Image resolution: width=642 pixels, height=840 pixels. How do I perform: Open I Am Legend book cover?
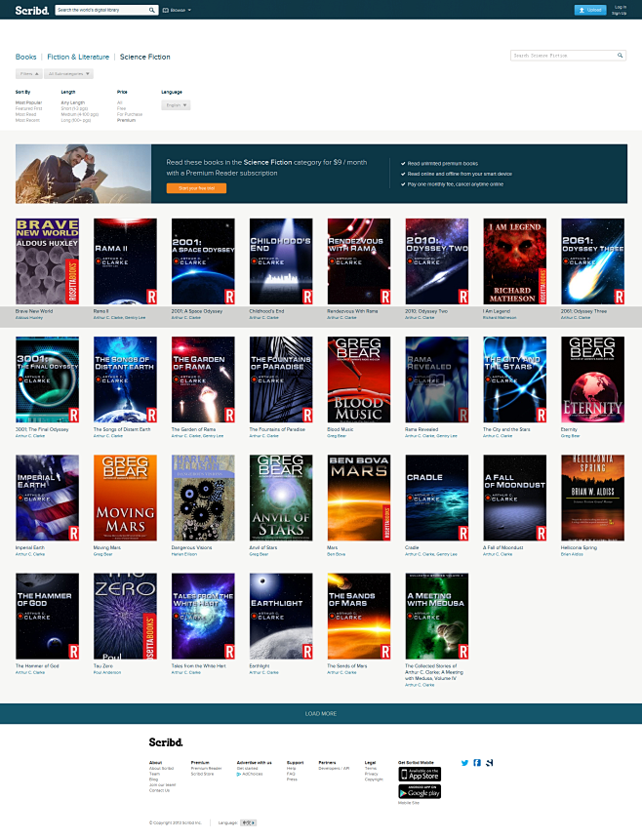514,261
